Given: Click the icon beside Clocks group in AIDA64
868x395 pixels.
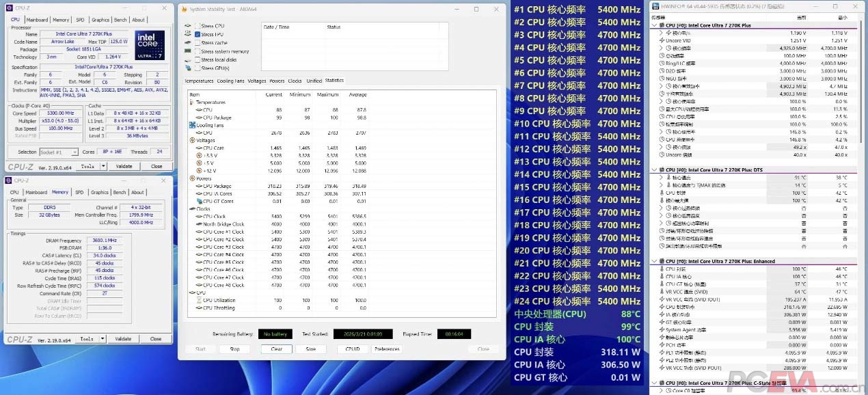Looking at the screenshot, I should [191, 208].
